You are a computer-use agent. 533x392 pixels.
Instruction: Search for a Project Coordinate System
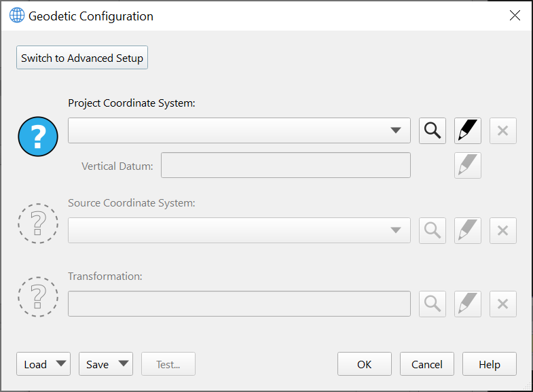(x=433, y=130)
